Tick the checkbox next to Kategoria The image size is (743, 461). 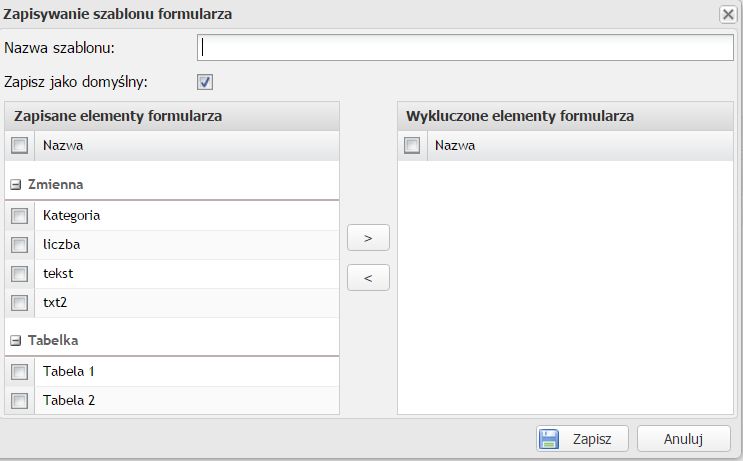[20, 215]
